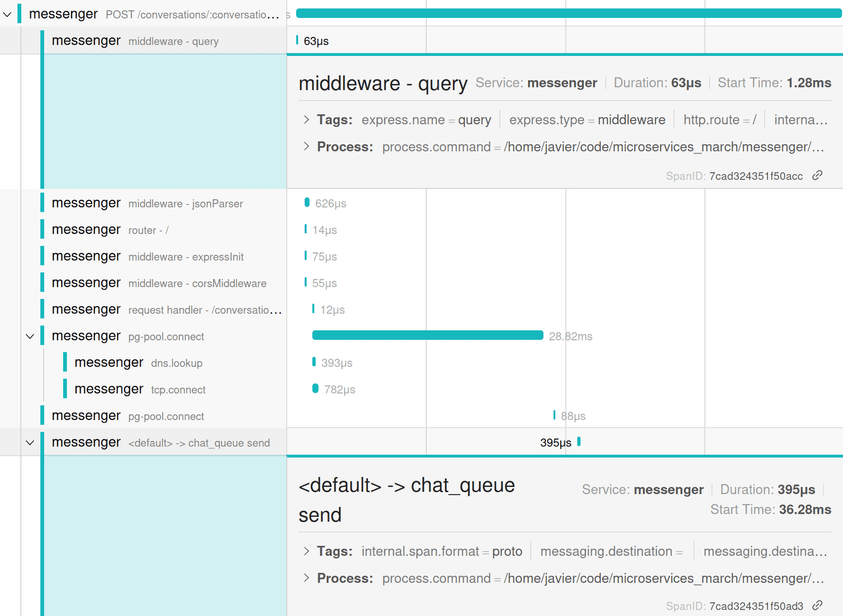Collapse children of pg-pool.connect span

tap(30, 336)
